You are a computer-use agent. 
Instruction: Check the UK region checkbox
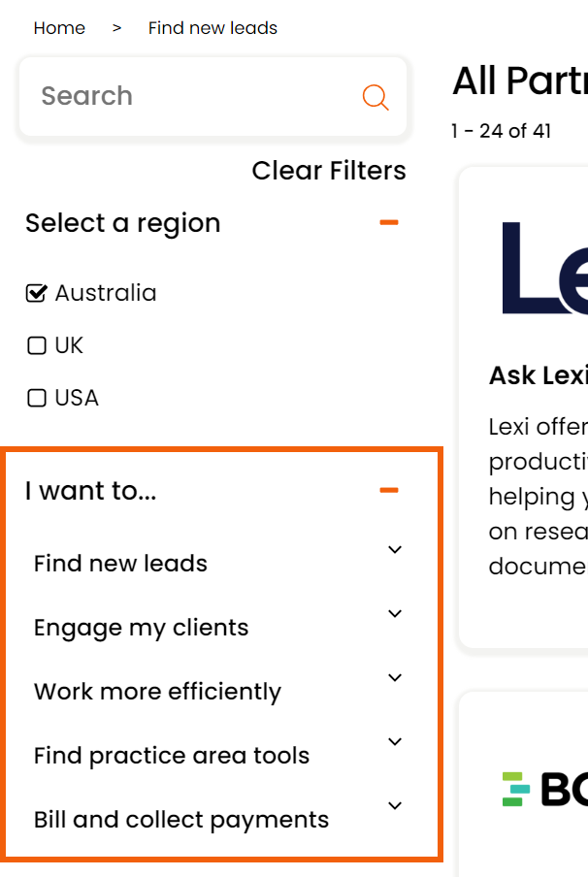pos(37,345)
